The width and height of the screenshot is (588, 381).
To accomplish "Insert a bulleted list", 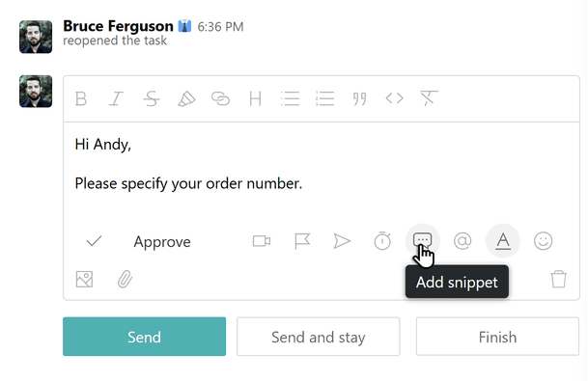I will tap(290, 99).
